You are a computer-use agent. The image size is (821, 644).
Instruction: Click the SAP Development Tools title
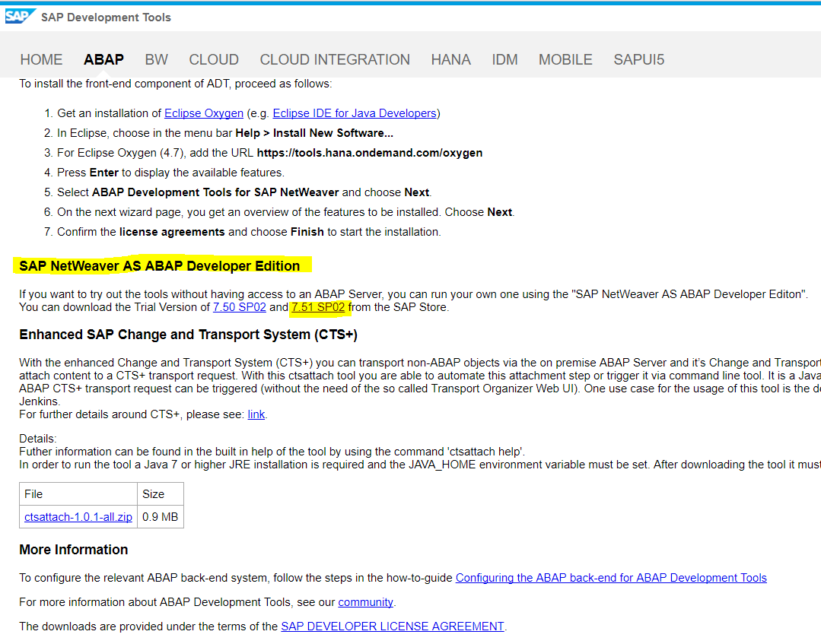coord(107,17)
